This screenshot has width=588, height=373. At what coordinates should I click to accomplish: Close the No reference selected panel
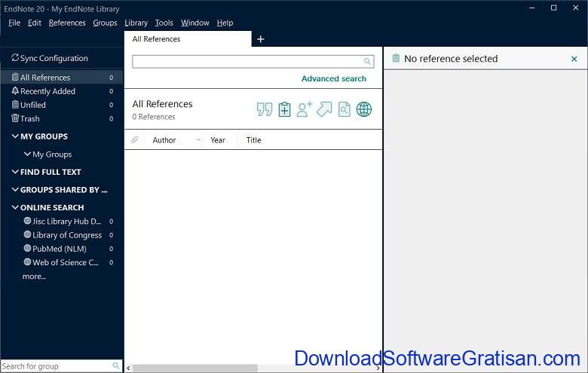click(x=574, y=59)
